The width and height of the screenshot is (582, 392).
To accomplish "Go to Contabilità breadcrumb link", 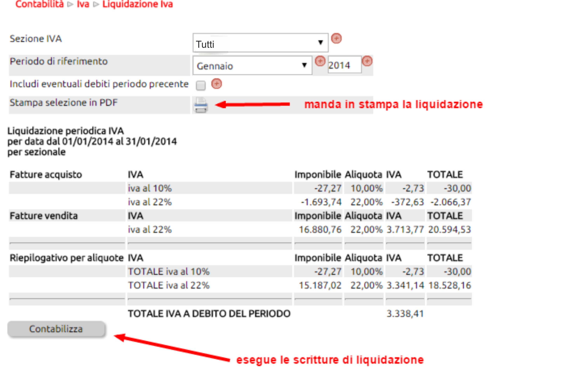I will [40, 4].
